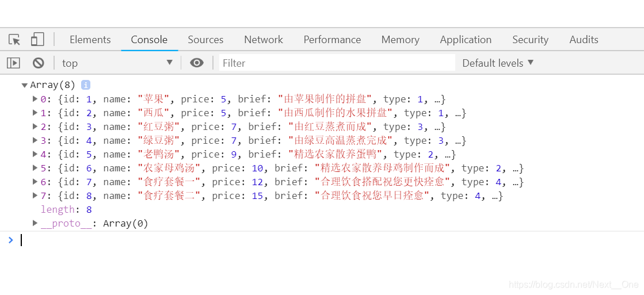
Task: Toggle the device toolbar icon
Action: point(37,39)
